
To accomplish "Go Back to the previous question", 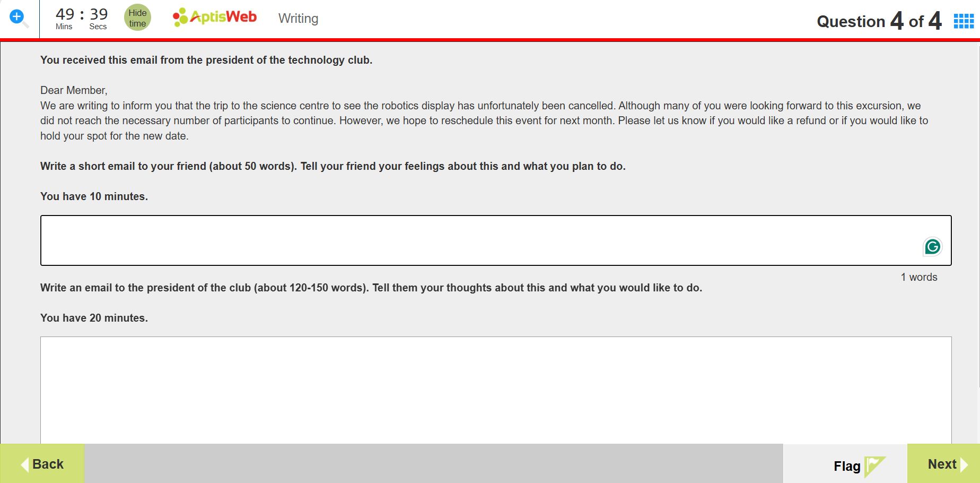I will click(x=42, y=464).
